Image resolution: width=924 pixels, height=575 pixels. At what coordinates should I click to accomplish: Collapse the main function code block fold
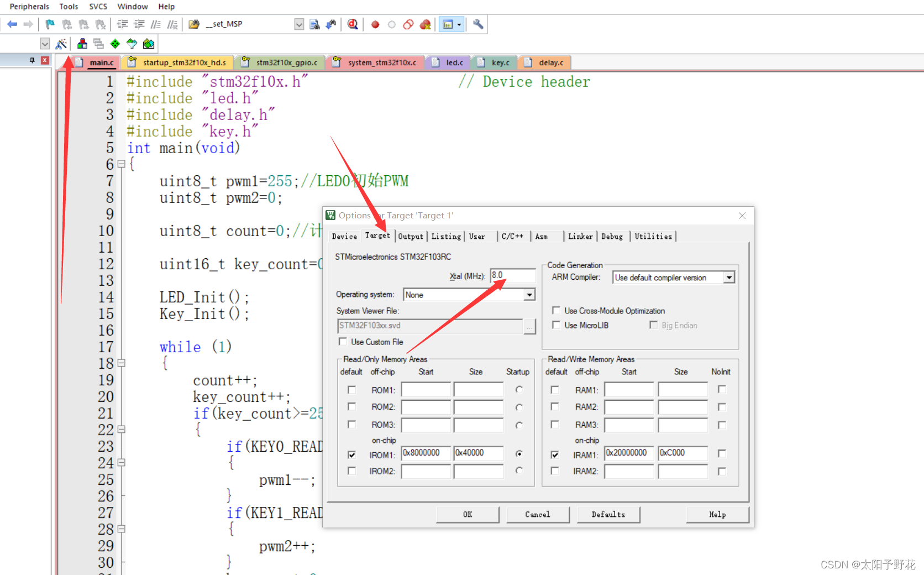[121, 164]
